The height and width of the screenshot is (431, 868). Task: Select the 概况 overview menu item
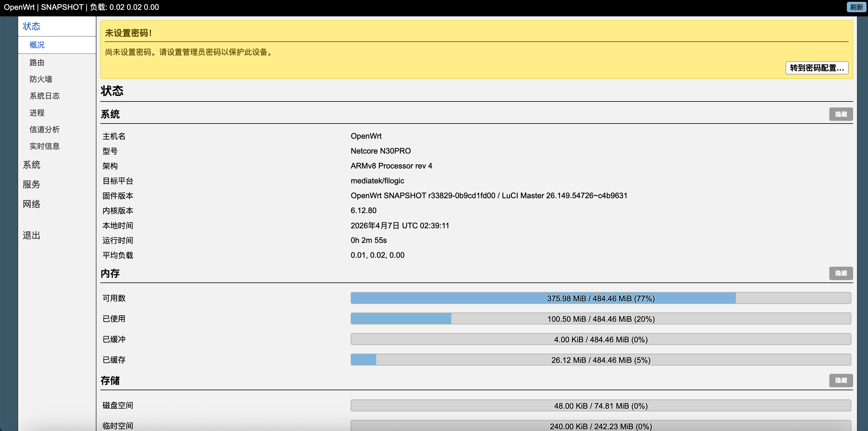(x=37, y=45)
